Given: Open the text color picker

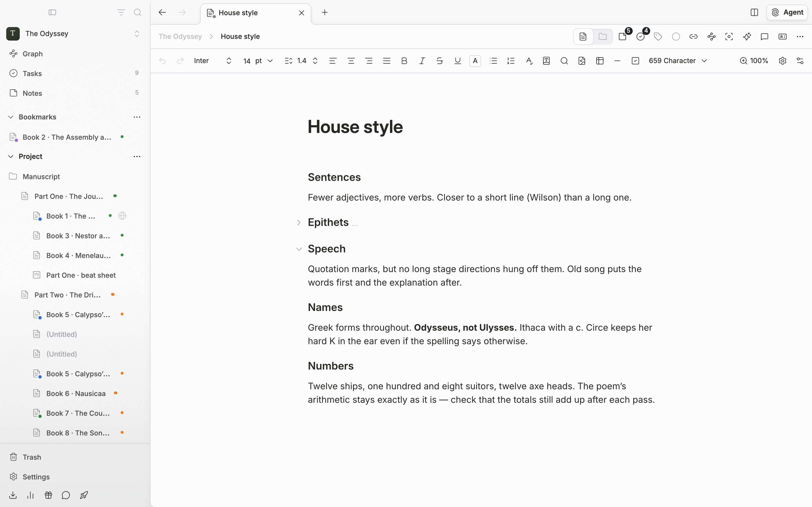Looking at the screenshot, I should [x=475, y=61].
